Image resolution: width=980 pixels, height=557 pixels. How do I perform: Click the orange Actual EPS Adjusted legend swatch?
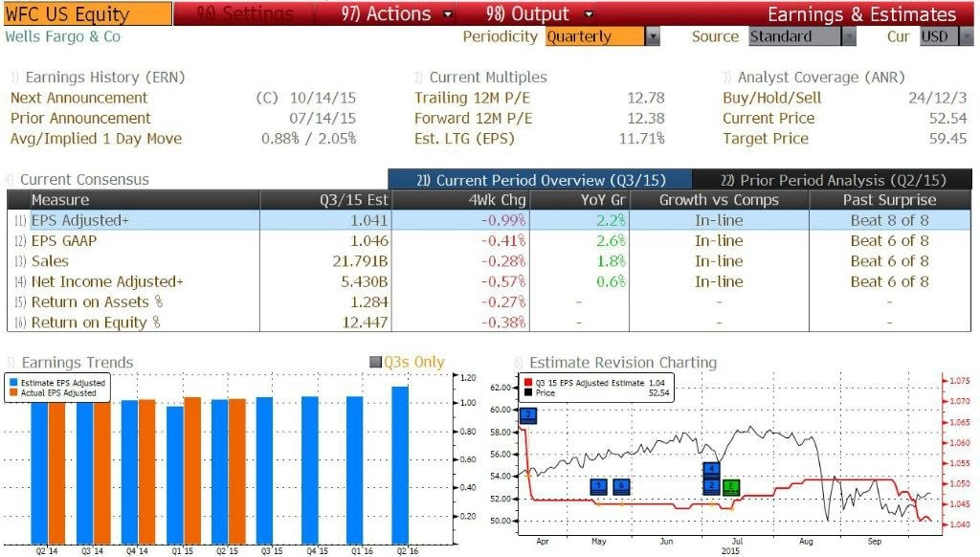[x=13, y=392]
